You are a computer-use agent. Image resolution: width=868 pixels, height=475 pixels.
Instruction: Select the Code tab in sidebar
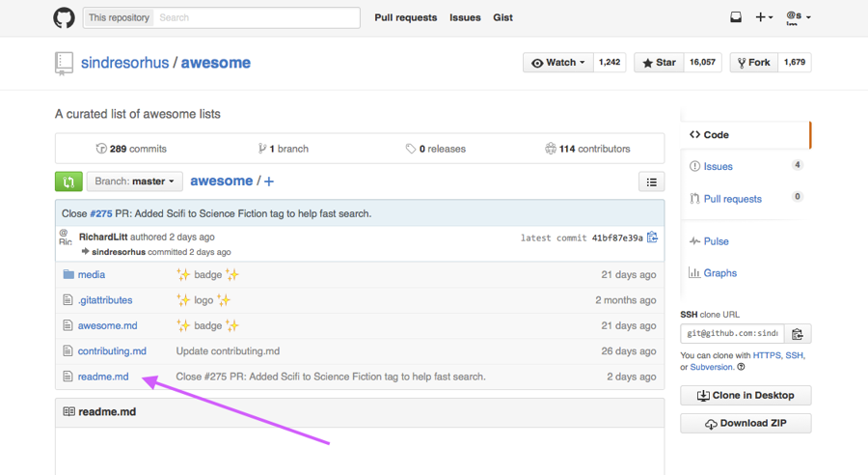pos(746,135)
